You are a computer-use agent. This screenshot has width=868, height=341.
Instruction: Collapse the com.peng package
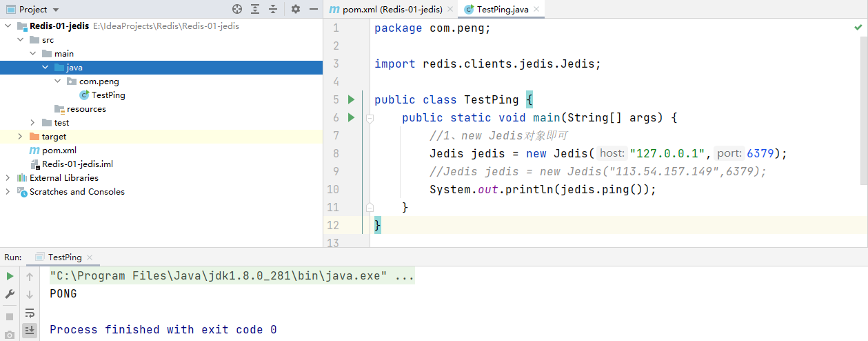[57, 81]
